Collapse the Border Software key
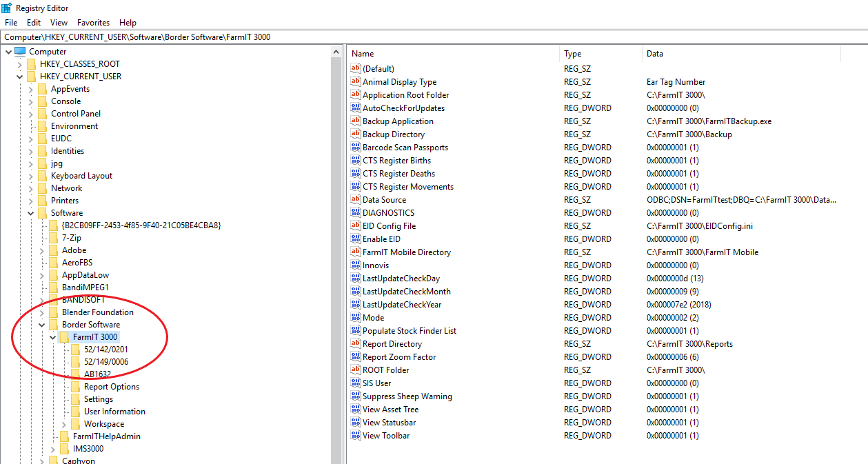This screenshot has height=464, width=868. (41, 325)
